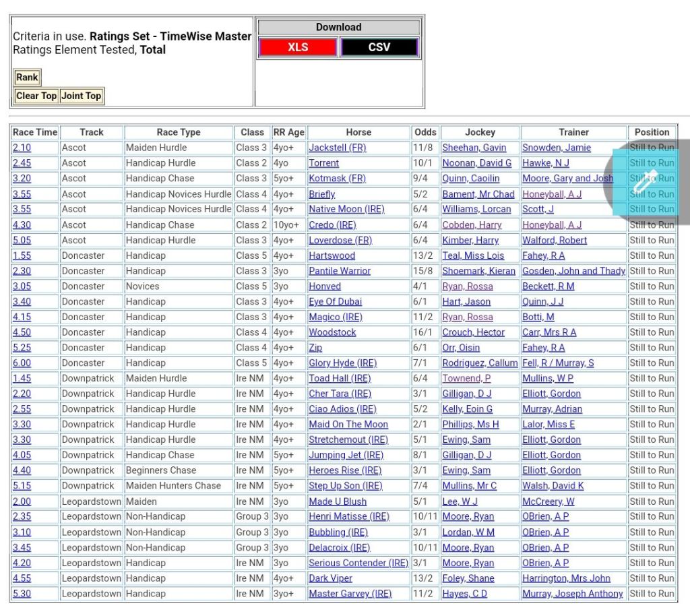
Task: Click horse Pantile Warrior link
Action: point(340,271)
